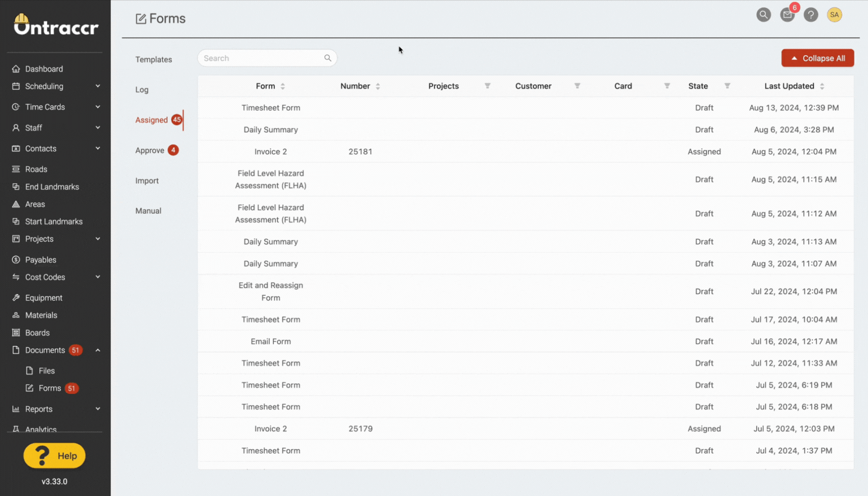Viewport: 868px width, 496px height.
Task: Click the Collapse All button
Action: click(817, 58)
